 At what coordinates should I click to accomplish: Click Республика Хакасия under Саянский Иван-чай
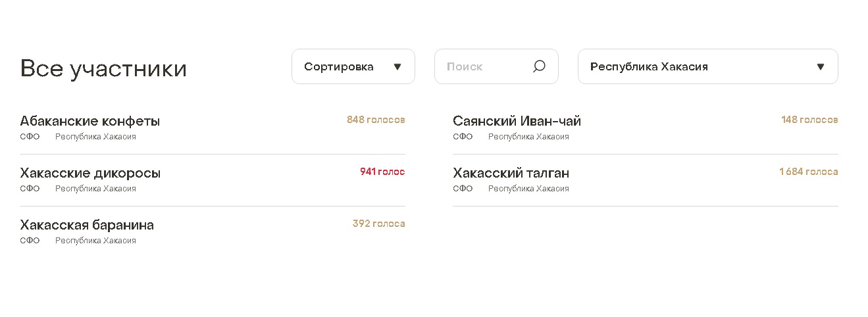tap(528, 137)
